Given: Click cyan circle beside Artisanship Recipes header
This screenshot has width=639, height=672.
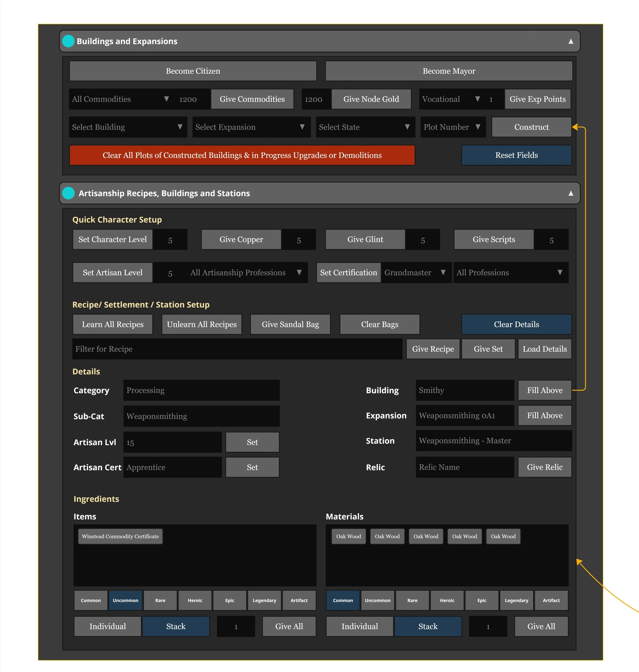Looking at the screenshot, I should pyautogui.click(x=69, y=193).
